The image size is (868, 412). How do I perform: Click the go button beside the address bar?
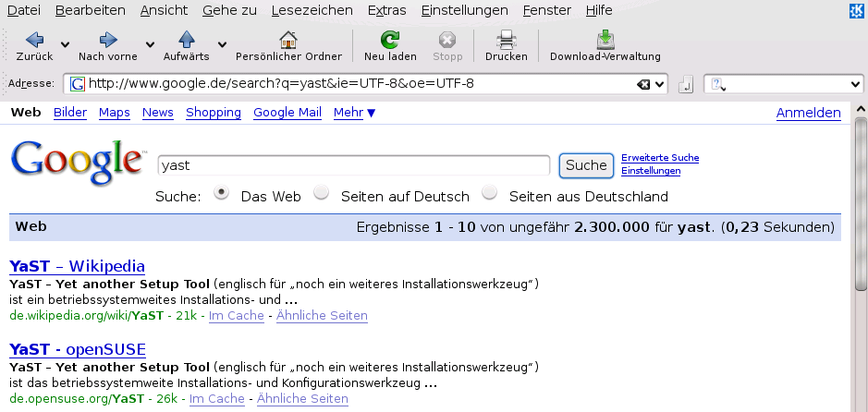point(686,85)
